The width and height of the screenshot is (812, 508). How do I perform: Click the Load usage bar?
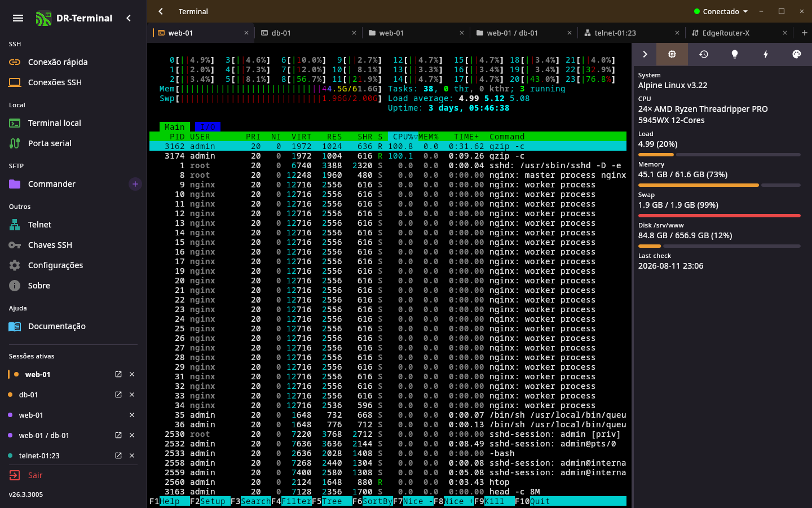720,155
